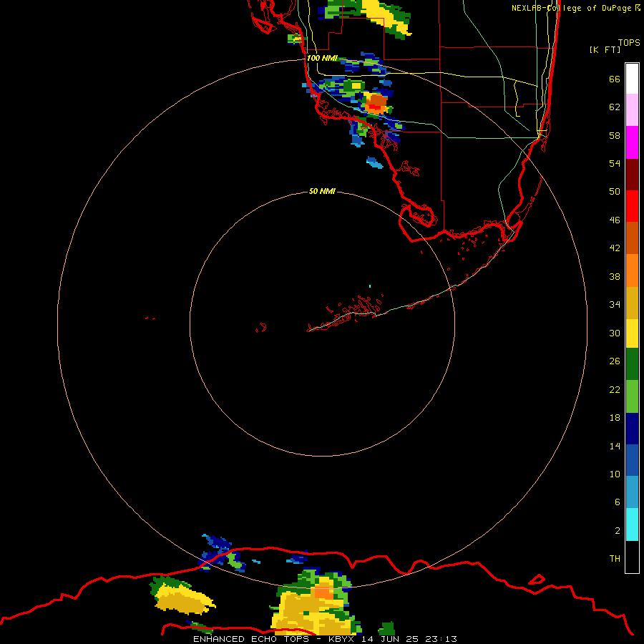This screenshot has width=644, height=644.
Task: Click the light green legend swatch
Action: pyautogui.click(x=632, y=396)
